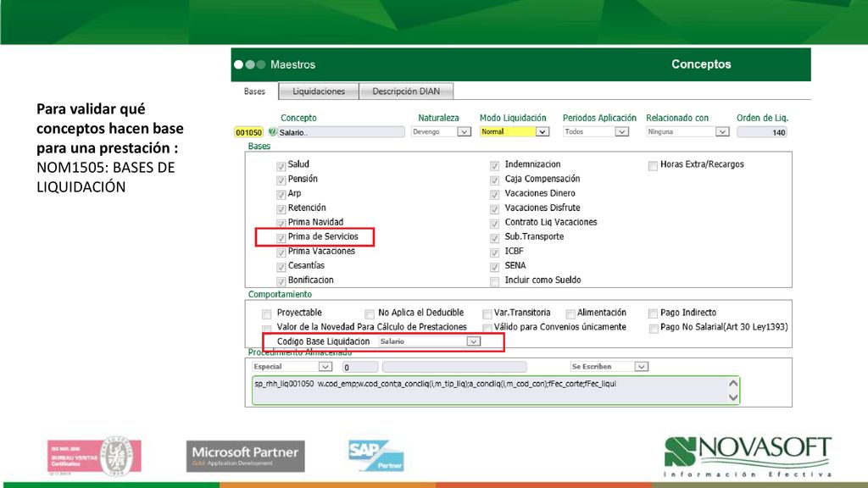Screen dimensions: 868x488
Task: Enable the Incluir como Sueldo checkbox
Action: pyautogui.click(x=494, y=281)
